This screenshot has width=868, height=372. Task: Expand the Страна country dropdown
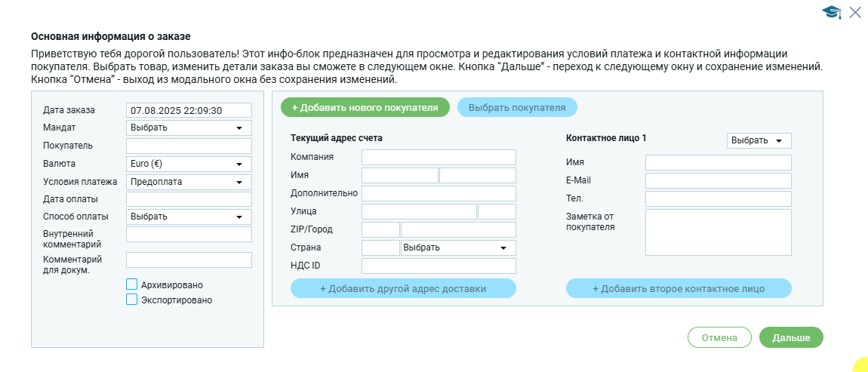(458, 247)
